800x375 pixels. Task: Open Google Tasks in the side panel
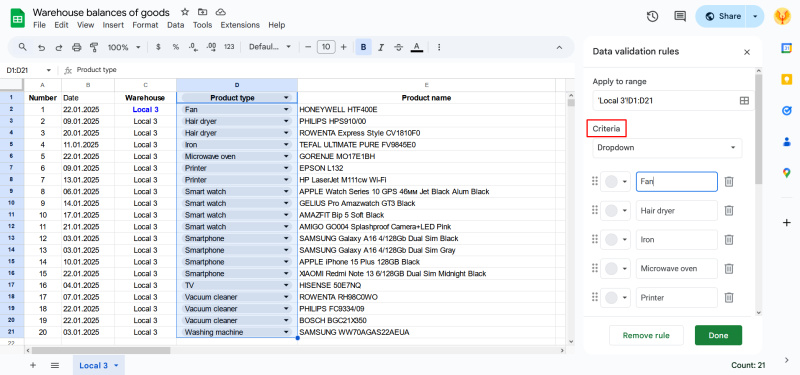tap(786, 110)
